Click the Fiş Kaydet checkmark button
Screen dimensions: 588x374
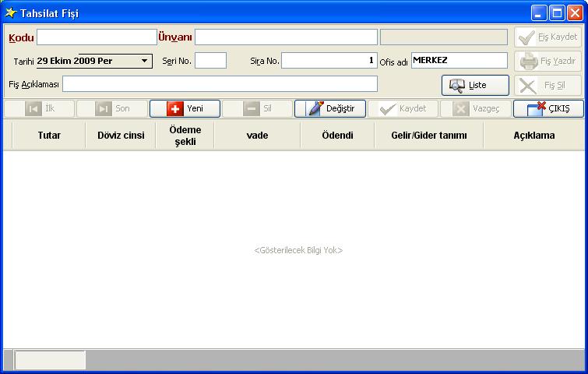tap(548, 37)
